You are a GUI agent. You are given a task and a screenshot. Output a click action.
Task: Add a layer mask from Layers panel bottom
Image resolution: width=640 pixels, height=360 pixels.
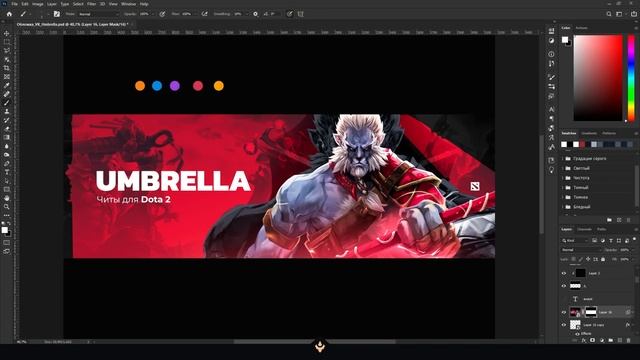(x=593, y=340)
